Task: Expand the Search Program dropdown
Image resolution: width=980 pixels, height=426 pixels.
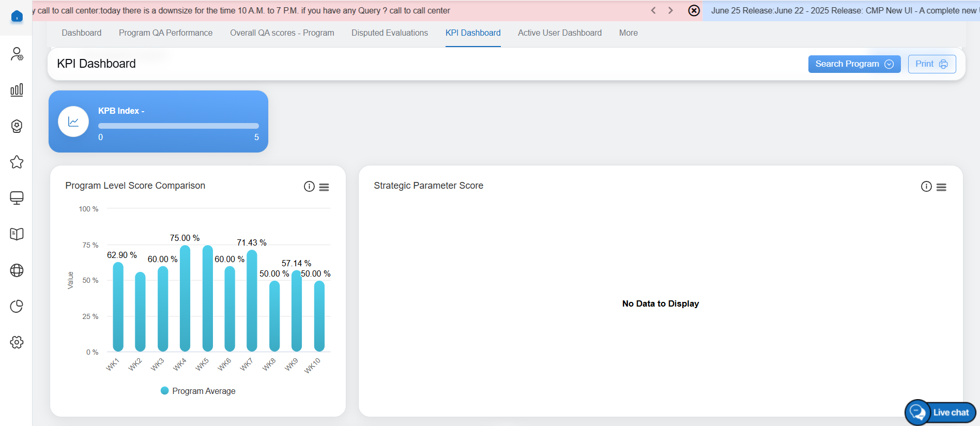Action: click(854, 64)
